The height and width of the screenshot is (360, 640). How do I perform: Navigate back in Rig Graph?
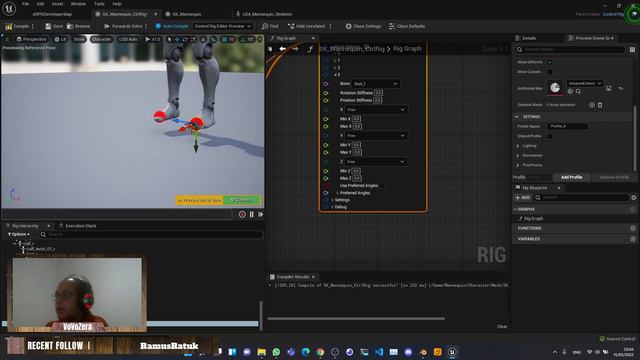282,49
